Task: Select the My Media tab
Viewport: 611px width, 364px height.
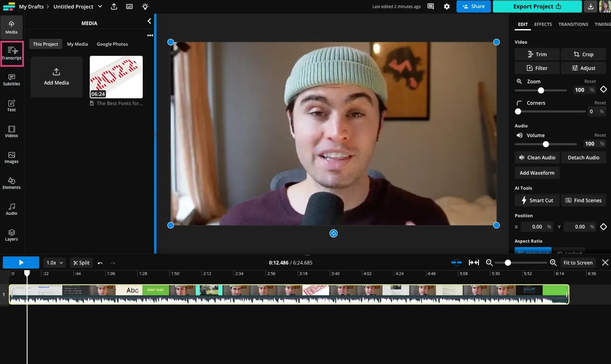Action: [77, 44]
